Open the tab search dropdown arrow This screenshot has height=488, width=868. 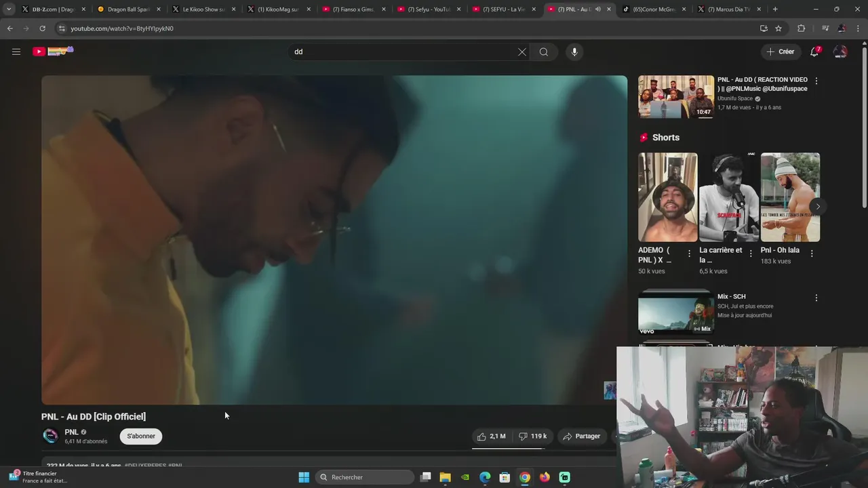tap(9, 9)
